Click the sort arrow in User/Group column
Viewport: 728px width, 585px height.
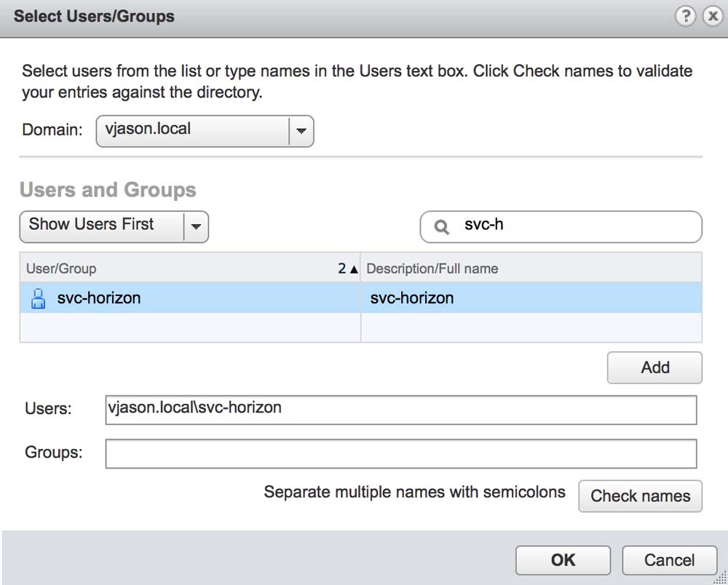tap(354, 268)
